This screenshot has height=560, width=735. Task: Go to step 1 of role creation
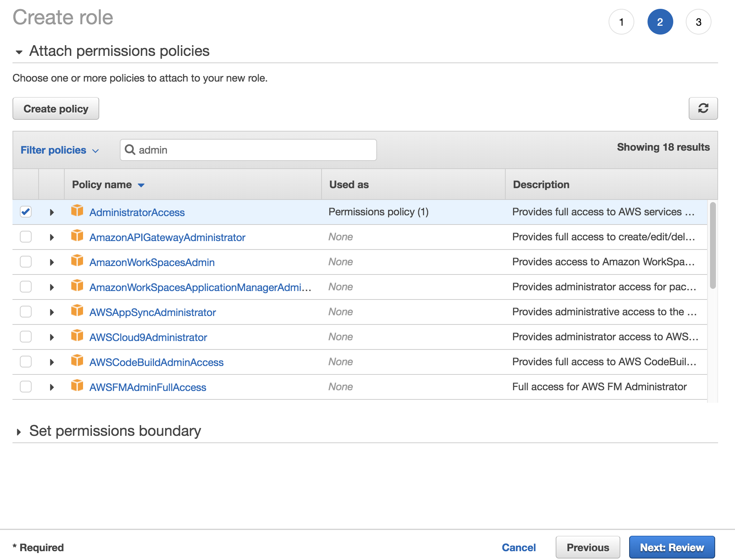pos(621,22)
